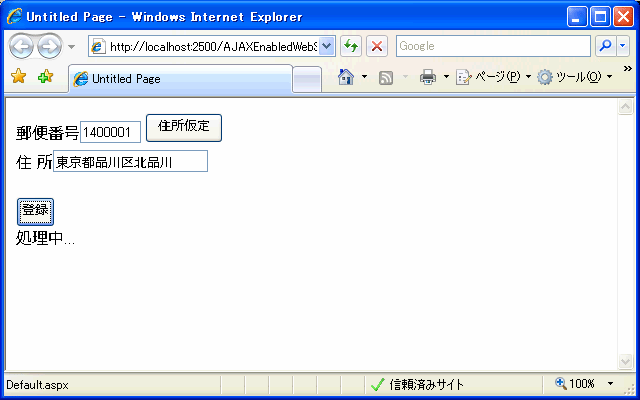Open search provider options dropdown
Screen dimensions: 640x400
(622, 46)
